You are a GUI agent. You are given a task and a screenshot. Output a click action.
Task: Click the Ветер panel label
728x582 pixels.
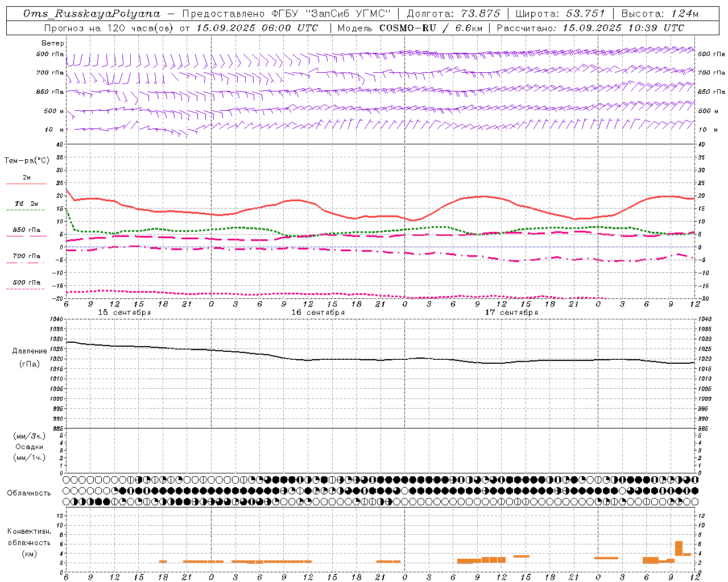tap(53, 43)
